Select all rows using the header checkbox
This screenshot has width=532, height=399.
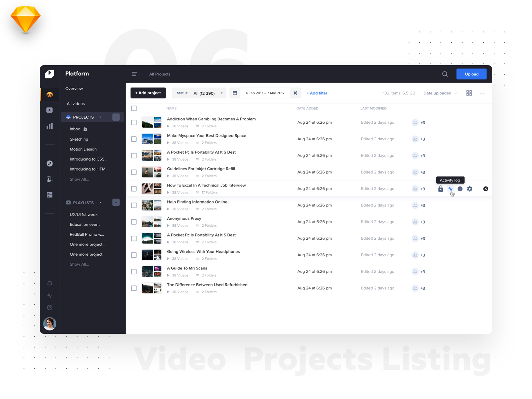tap(134, 108)
